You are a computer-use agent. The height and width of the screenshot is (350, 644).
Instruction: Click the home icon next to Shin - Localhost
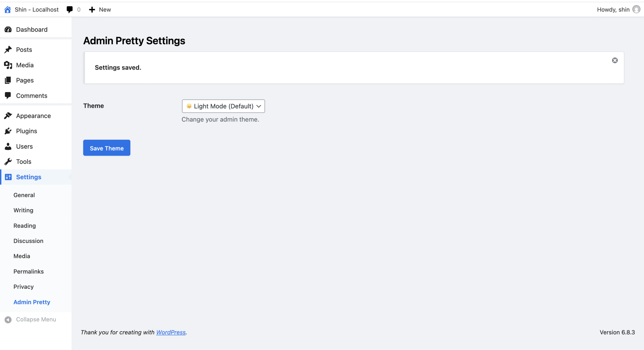(x=8, y=9)
